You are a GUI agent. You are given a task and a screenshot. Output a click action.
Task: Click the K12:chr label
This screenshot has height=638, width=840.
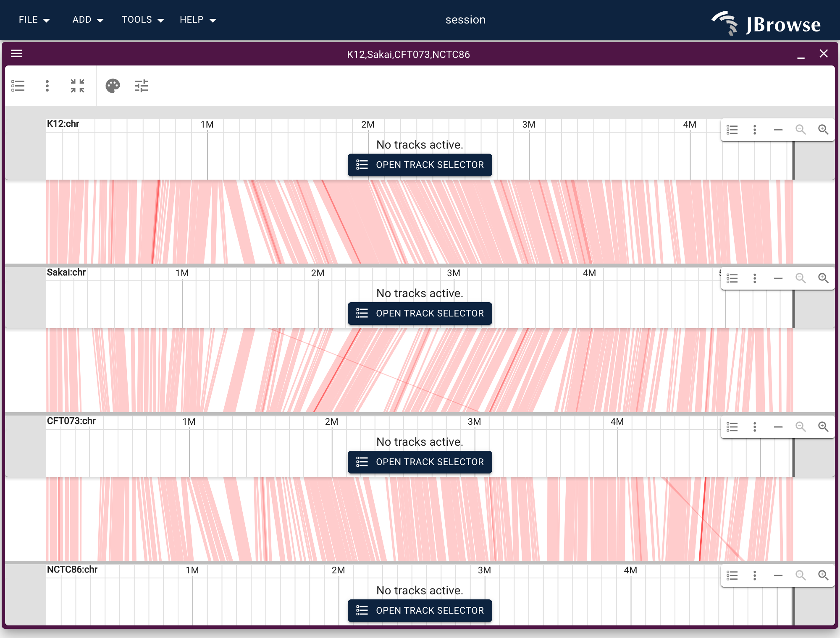pos(63,124)
